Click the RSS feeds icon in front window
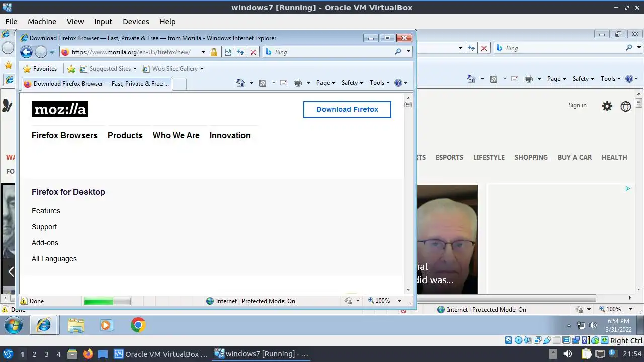644x362 pixels. pos(263,83)
